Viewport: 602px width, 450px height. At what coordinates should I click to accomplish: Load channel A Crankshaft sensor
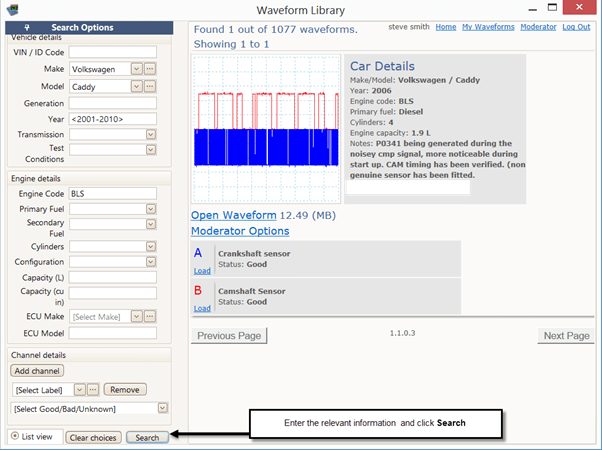pos(202,271)
